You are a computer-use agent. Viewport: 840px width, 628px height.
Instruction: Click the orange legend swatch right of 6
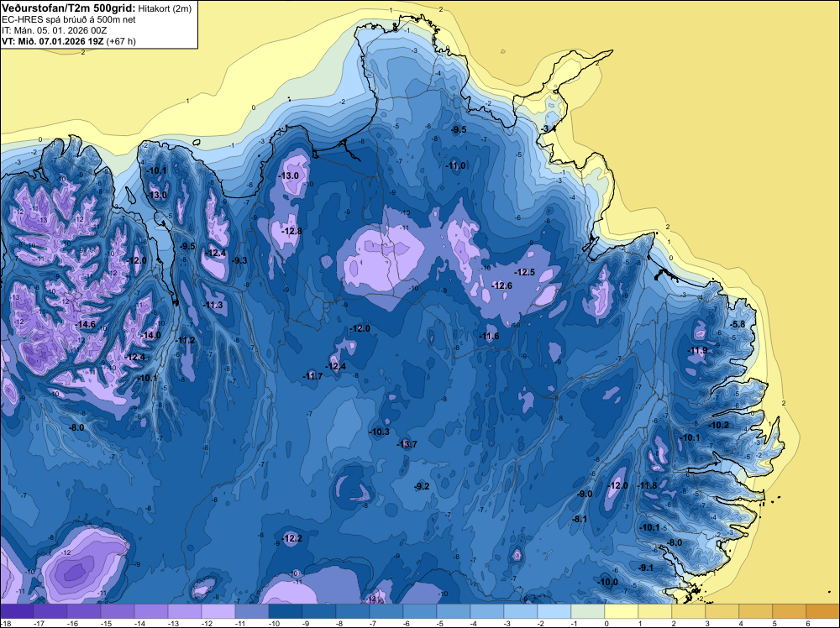(x=823, y=611)
